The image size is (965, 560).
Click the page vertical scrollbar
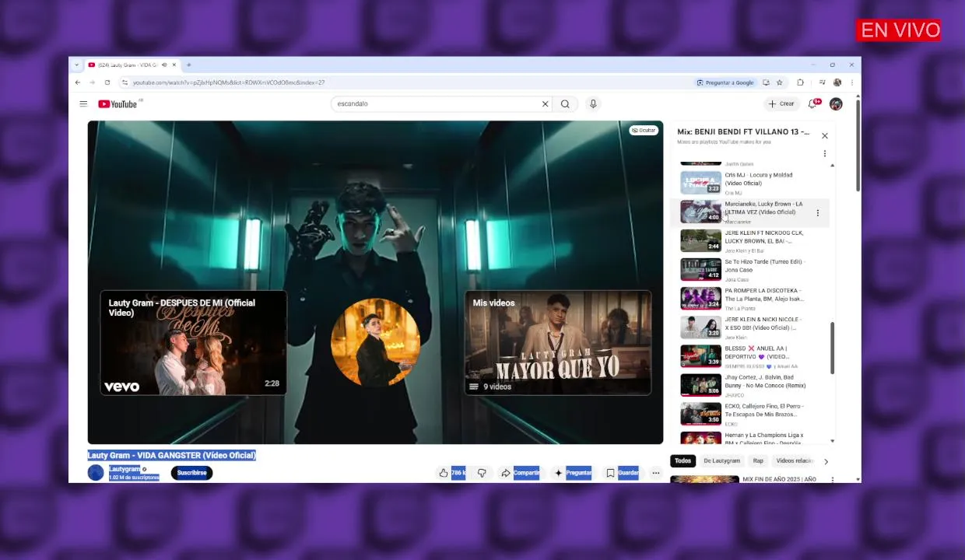pyautogui.click(x=858, y=145)
